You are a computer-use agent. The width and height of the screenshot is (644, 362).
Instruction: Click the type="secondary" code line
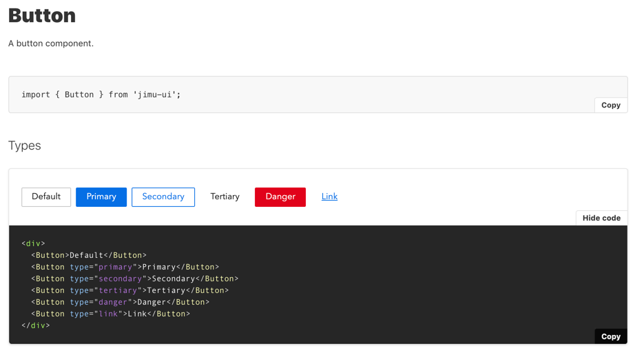tap(134, 279)
